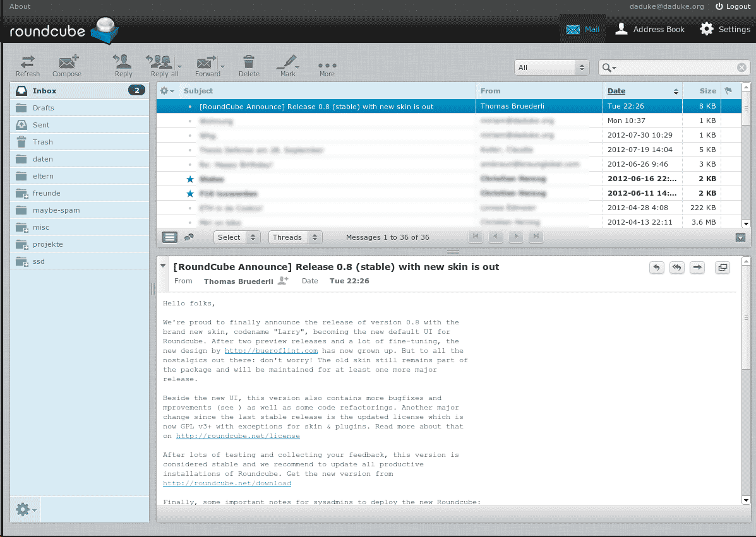Open the roundcube.net/download link
756x537 pixels.
pyautogui.click(x=227, y=483)
